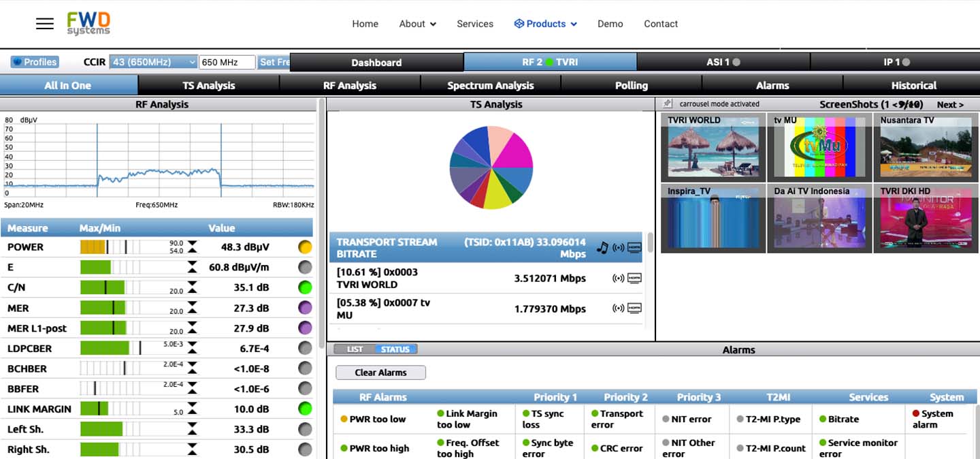Open the Nusantara TV screenshot thumbnail
Viewport: 980px width, 459px height.
926,146
